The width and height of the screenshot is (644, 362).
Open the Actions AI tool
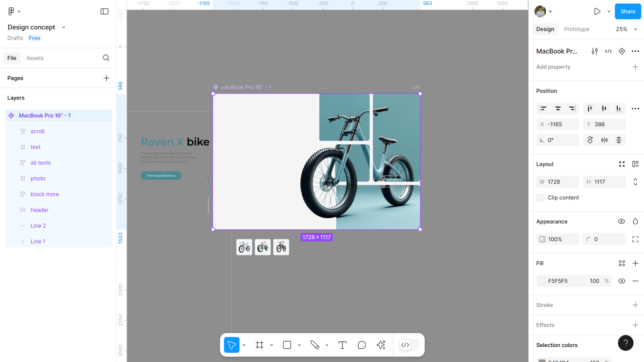click(x=381, y=345)
